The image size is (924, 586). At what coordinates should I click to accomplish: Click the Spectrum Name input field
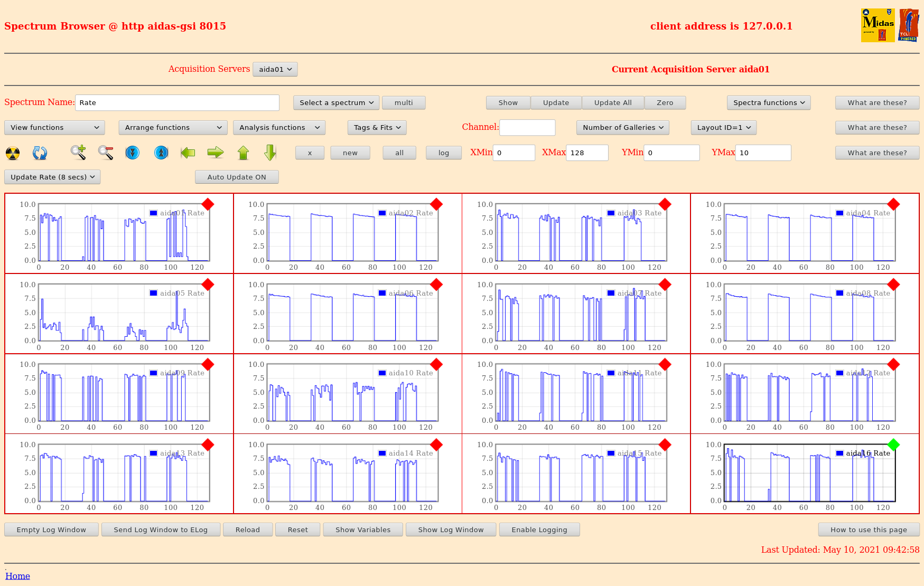coord(177,103)
